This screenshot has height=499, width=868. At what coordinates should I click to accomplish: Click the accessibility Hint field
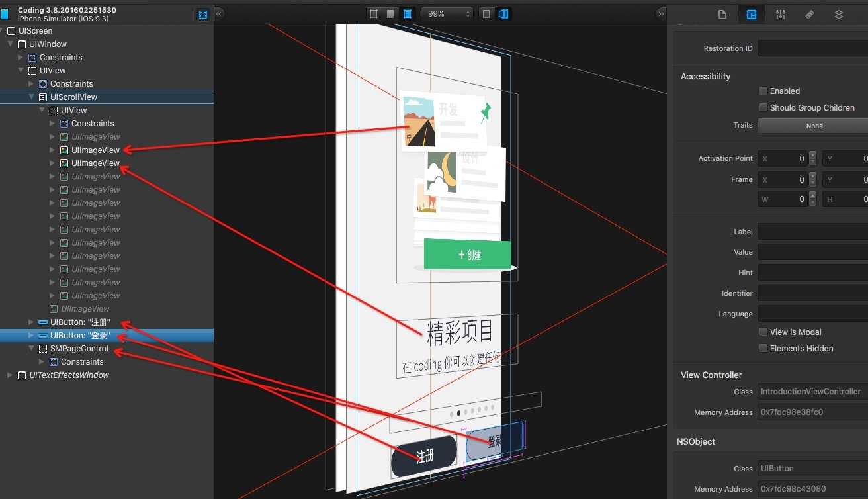point(813,273)
